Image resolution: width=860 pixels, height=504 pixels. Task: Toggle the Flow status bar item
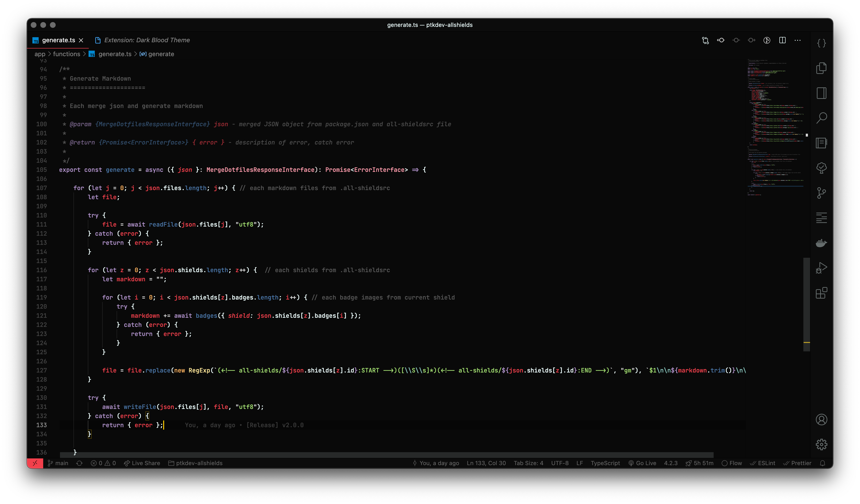(x=732, y=463)
